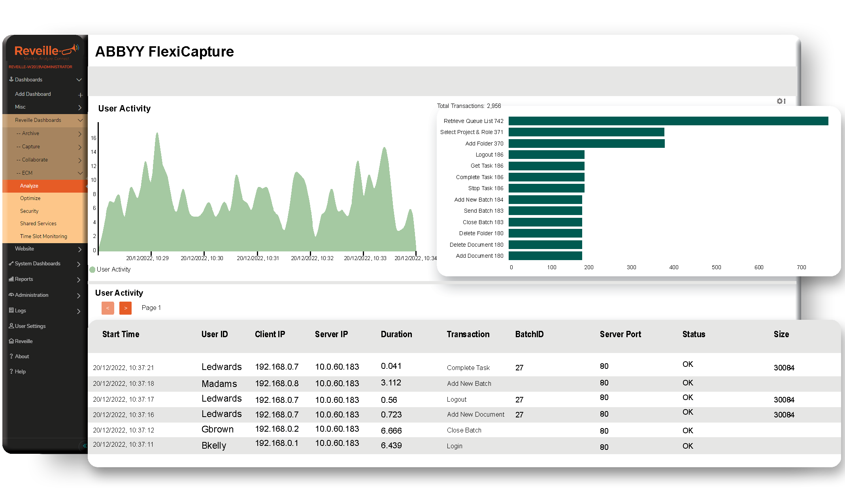Expand the Archive chevron

80,134
